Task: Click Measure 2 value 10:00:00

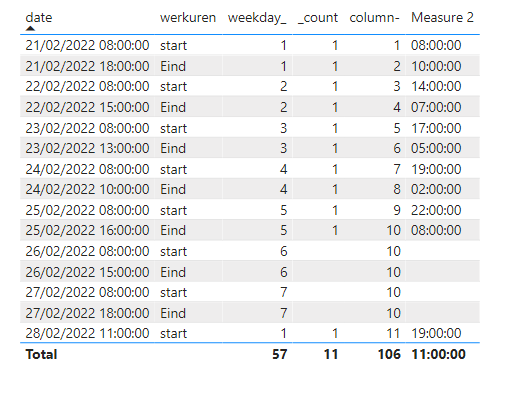Action: coord(436,66)
